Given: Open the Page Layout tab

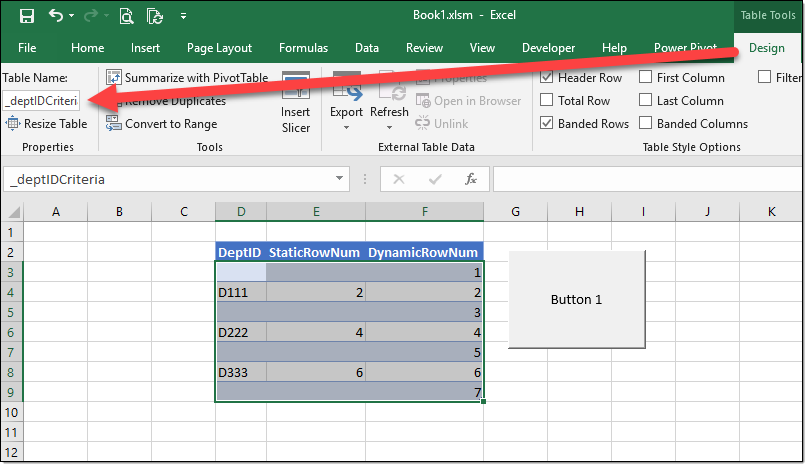Looking at the screenshot, I should [x=220, y=48].
